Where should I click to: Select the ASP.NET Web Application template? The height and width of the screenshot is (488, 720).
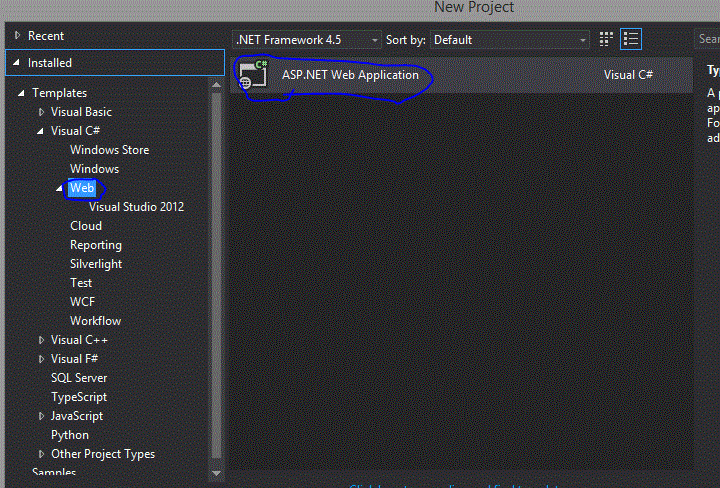(461, 75)
